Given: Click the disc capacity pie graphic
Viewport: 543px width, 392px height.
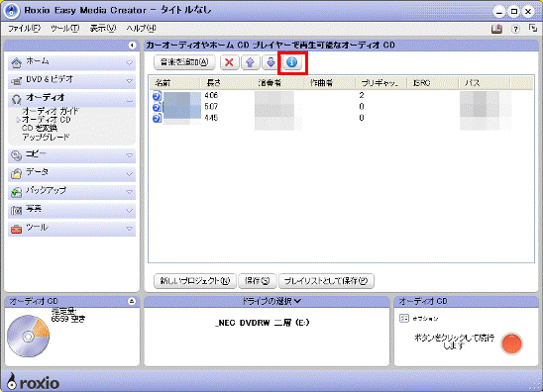Looking at the screenshot, I should [x=28, y=336].
